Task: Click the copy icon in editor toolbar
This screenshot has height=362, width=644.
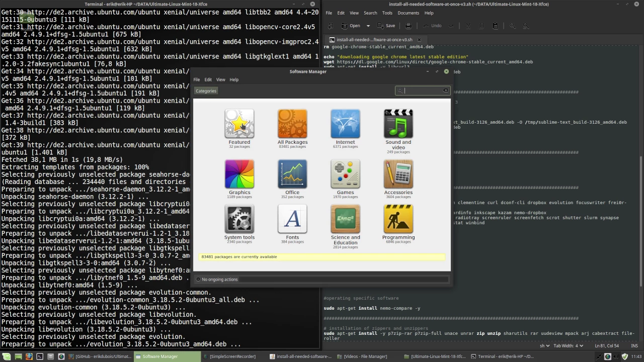Action: [481, 26]
